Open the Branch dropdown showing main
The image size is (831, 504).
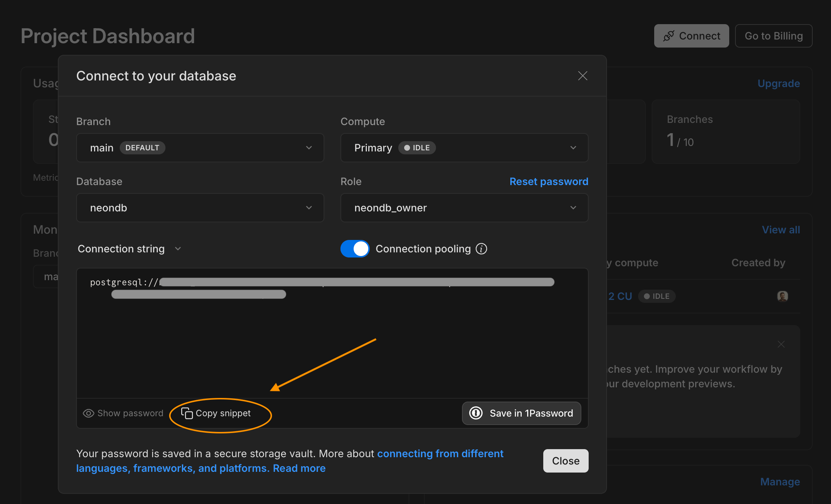point(200,148)
